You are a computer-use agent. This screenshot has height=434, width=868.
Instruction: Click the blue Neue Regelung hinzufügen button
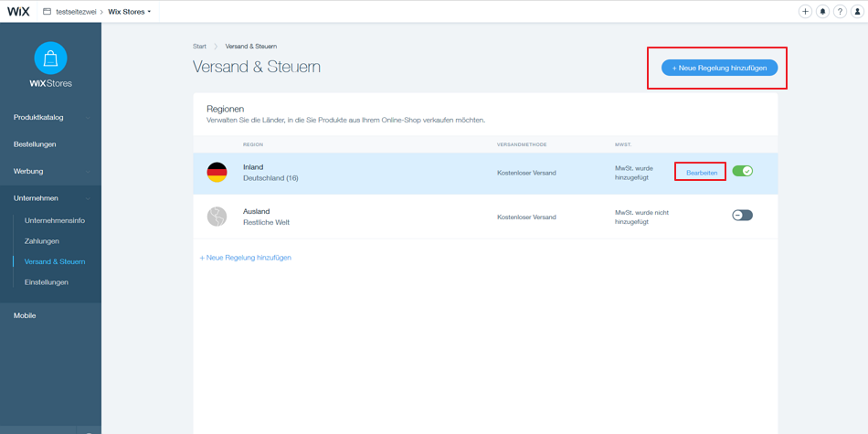[719, 68]
